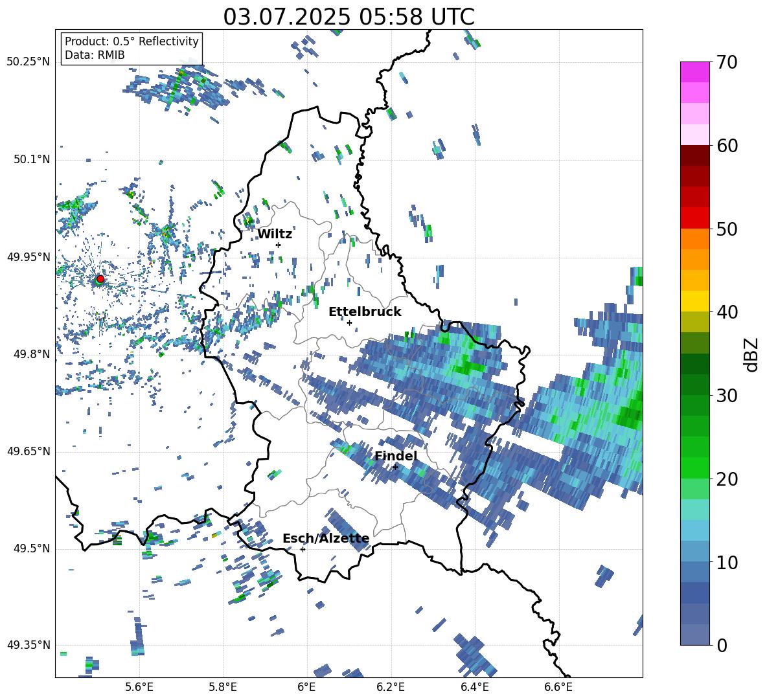Click the 6.2°E longitude label
The image size is (767, 700).
coord(391,687)
